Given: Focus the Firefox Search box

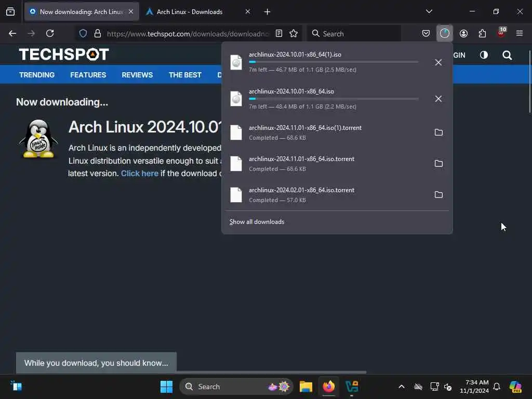Looking at the screenshot, I should pos(354,34).
